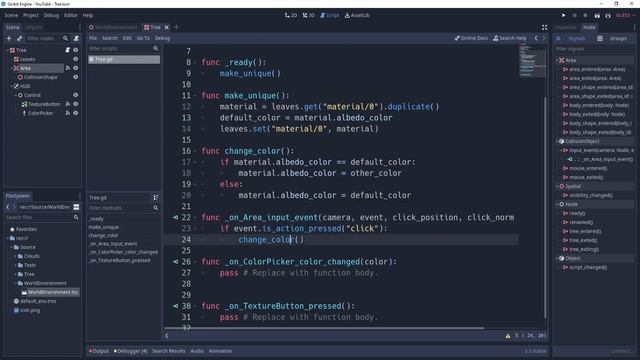Open the script attached to Tree node
The height and width of the screenshot is (360, 640).
tap(68, 50)
